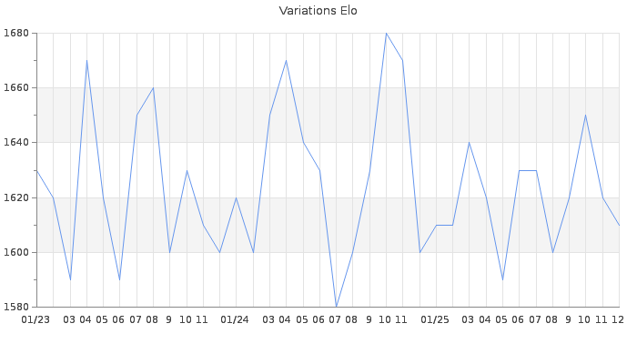Click the highest line peak at 1680
This screenshot has width=637, height=364.
(x=386, y=34)
